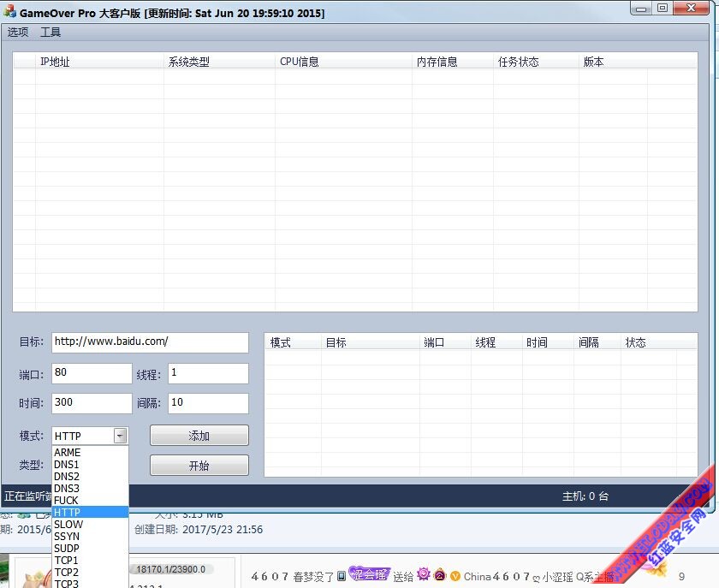719x588 pixels.
Task: Click the 间隔 header in task list
Action: click(597, 342)
